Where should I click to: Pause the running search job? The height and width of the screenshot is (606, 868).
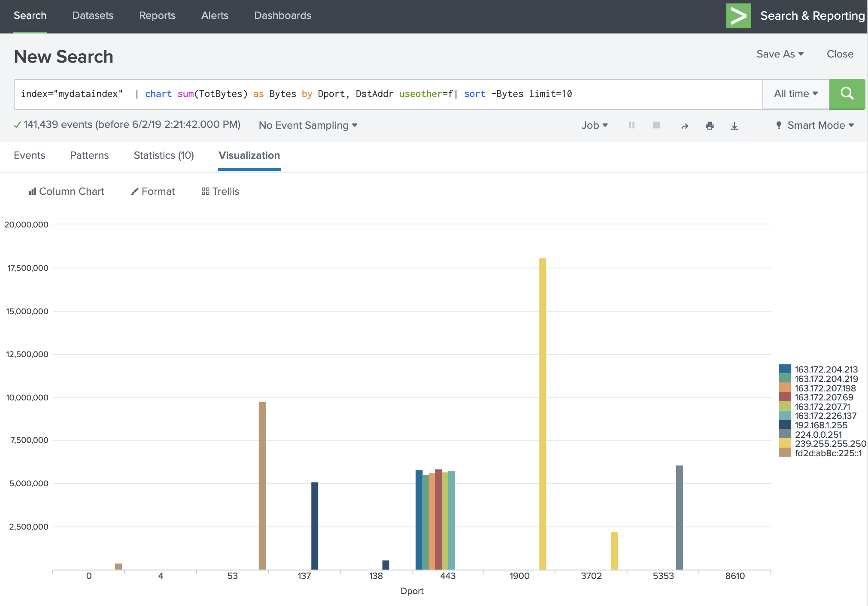(x=631, y=125)
